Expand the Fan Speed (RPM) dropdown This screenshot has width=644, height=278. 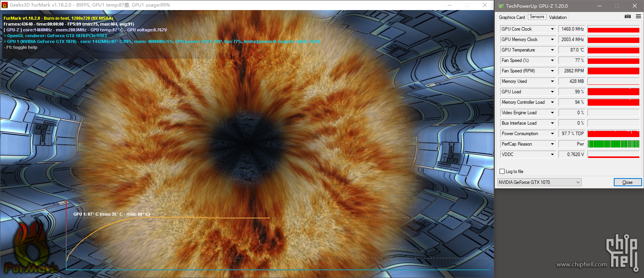552,71
